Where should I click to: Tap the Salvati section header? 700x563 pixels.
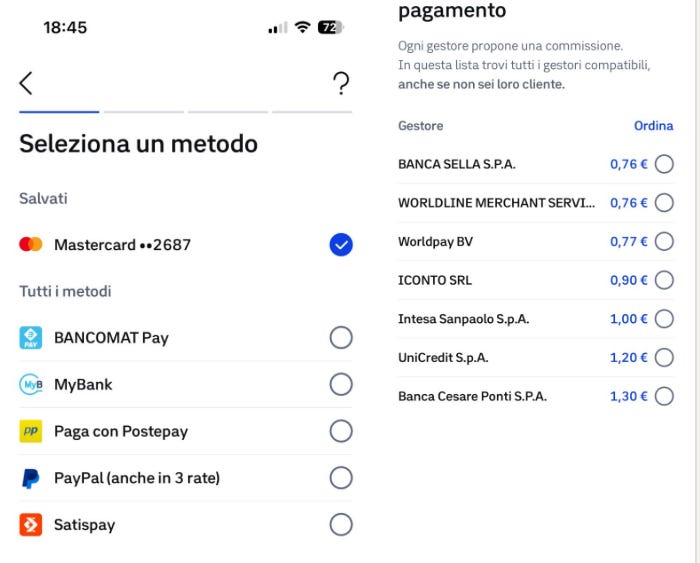click(43, 198)
